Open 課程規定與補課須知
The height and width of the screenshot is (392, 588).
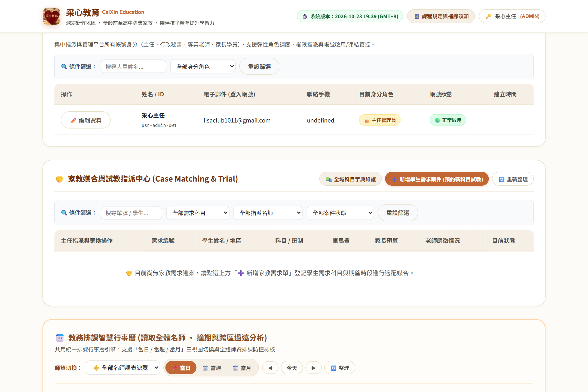pos(441,16)
